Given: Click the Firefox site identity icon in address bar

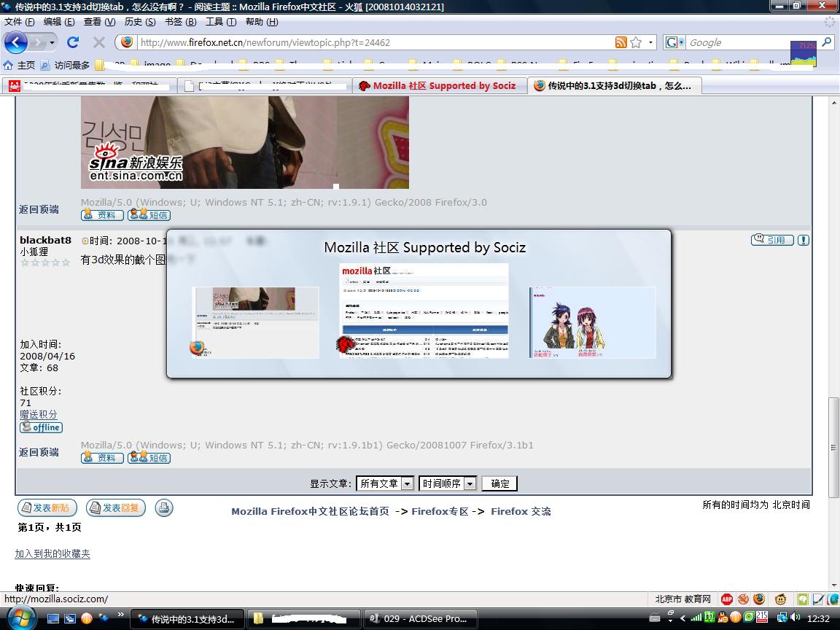Looking at the screenshot, I should [127, 42].
